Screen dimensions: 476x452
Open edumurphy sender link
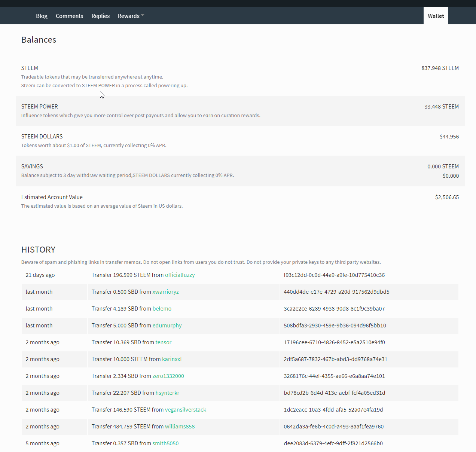[167, 326]
